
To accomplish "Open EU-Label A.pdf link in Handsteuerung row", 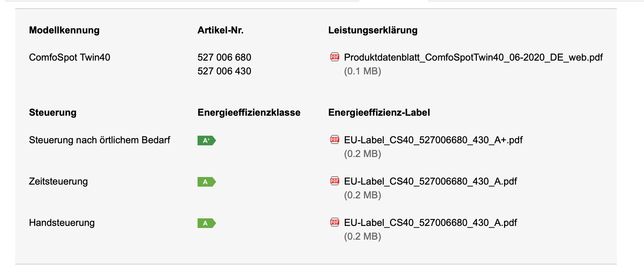I will tap(431, 222).
